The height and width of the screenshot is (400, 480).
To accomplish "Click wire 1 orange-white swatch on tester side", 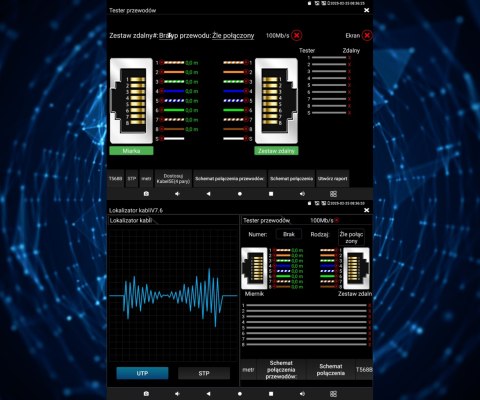I will (174, 63).
